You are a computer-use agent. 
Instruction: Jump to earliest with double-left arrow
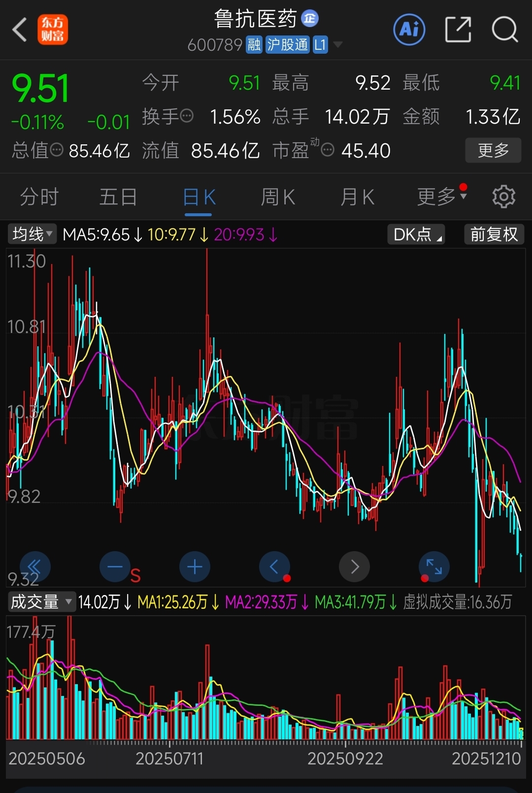tap(35, 566)
